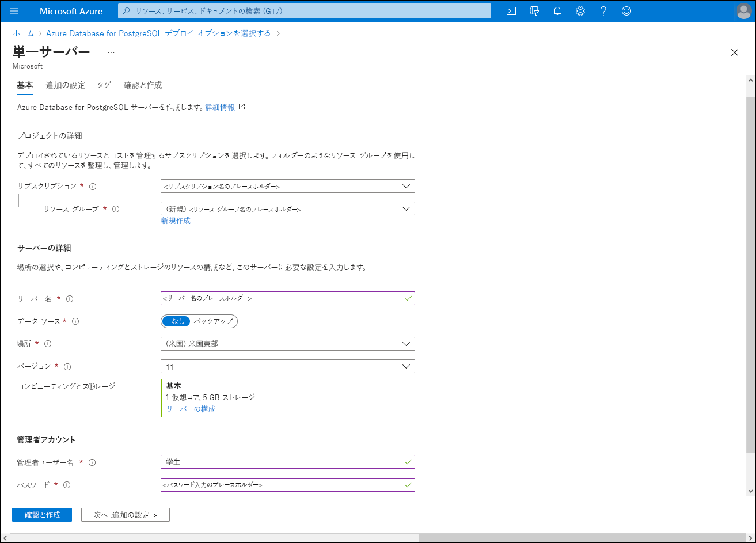The image size is (756, 543).
Task: Click the info icon next to データ ソース
Action: (x=75, y=321)
